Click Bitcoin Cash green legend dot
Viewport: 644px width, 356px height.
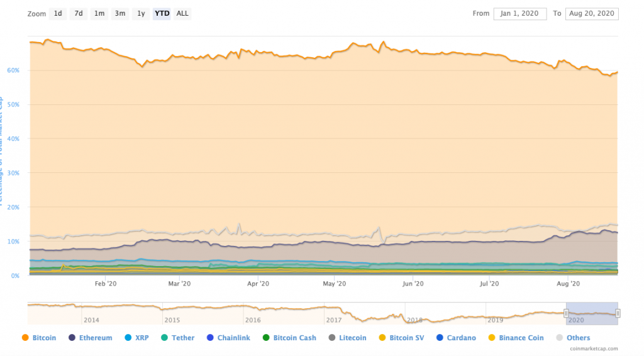point(266,338)
